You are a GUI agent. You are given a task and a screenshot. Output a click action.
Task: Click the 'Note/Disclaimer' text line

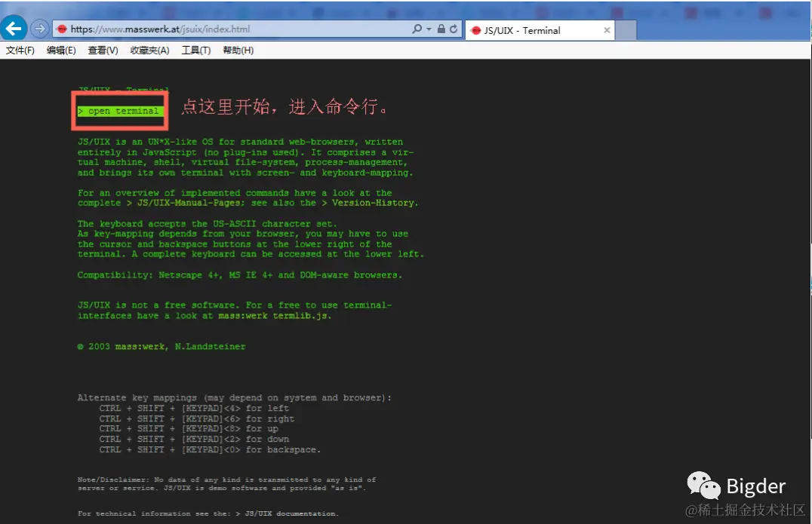tap(227, 480)
